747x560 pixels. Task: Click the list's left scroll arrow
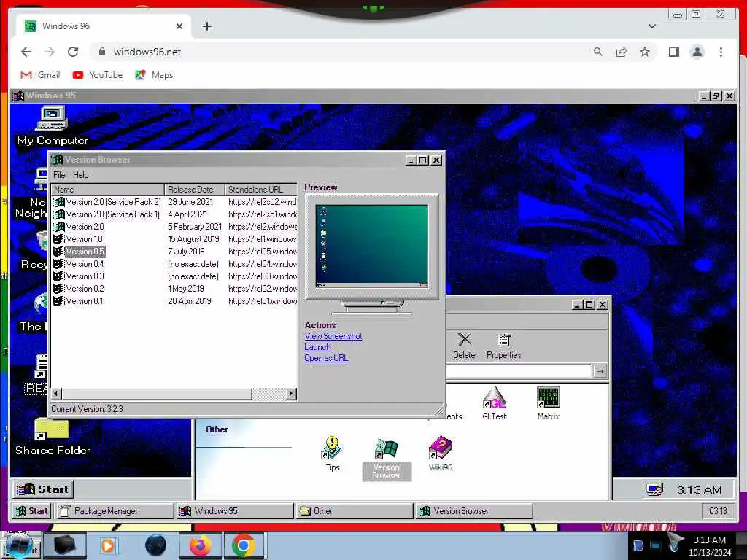point(56,394)
